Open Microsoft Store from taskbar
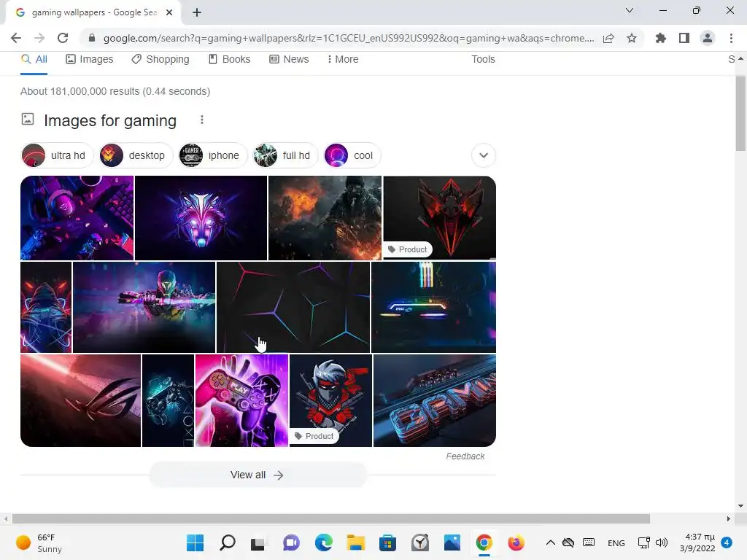Viewport: 747px width, 560px height. 388,542
